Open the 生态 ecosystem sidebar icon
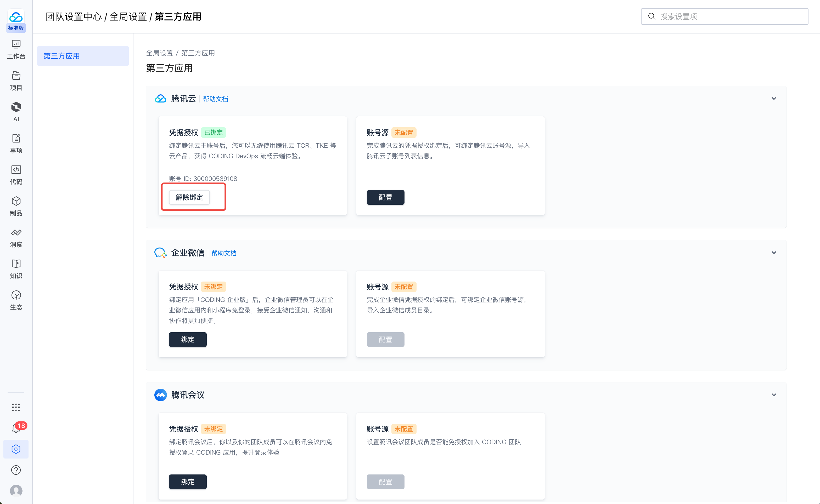Screen dimensions: 820x504 click(x=16, y=300)
